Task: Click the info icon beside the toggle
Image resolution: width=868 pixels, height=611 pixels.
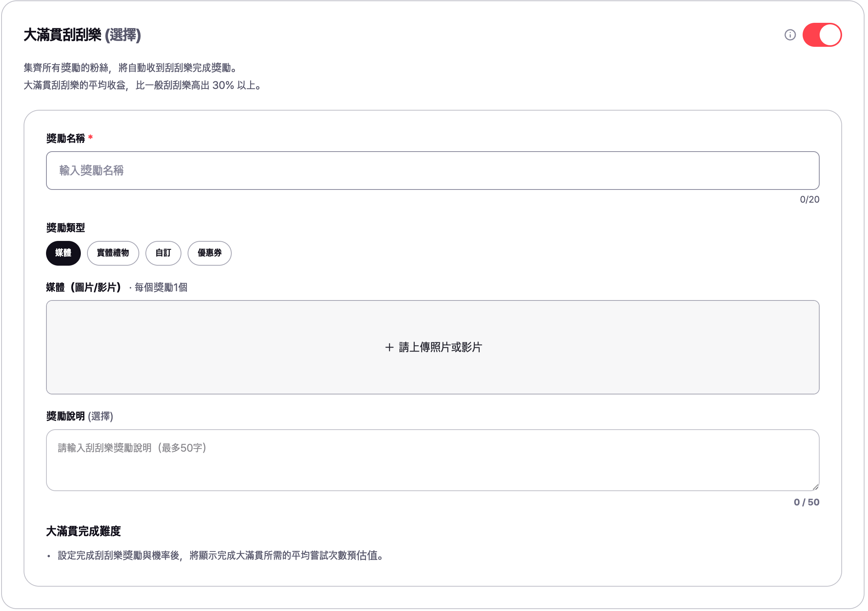Action: pyautogui.click(x=790, y=35)
